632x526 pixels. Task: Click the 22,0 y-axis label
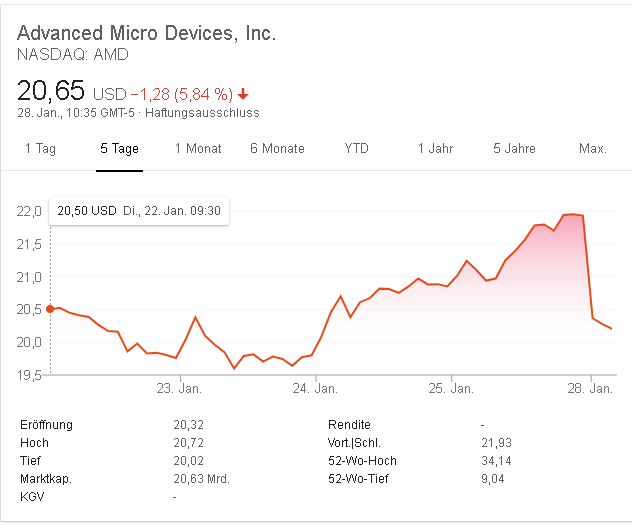(29, 211)
